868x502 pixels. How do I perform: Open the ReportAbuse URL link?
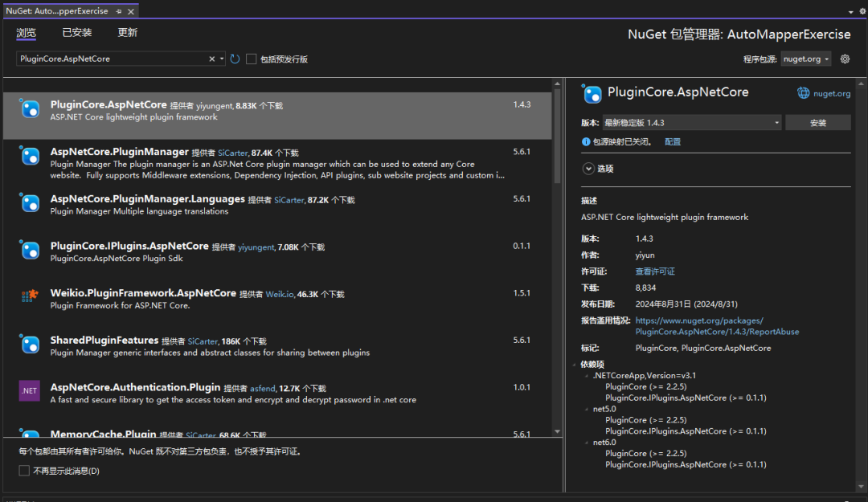(717, 326)
